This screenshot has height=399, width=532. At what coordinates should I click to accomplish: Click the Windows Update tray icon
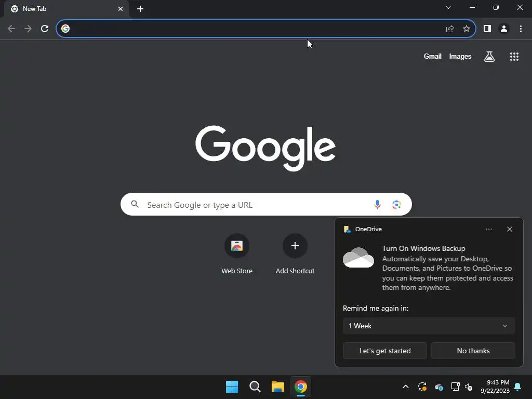click(422, 387)
